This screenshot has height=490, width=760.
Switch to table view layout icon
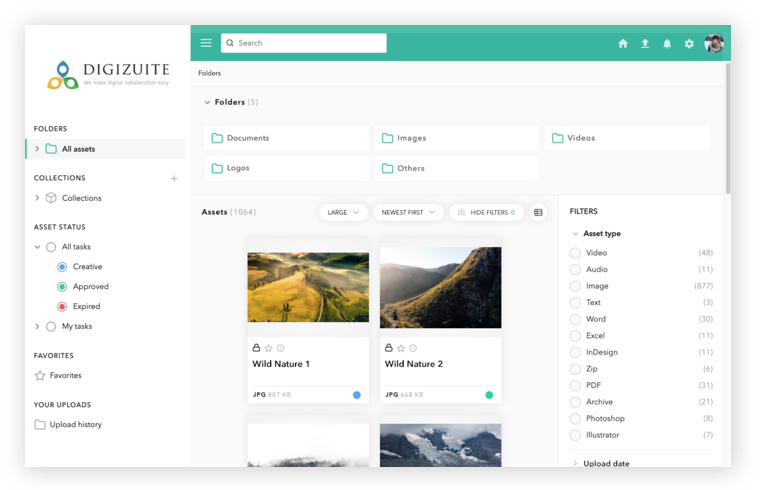point(538,212)
